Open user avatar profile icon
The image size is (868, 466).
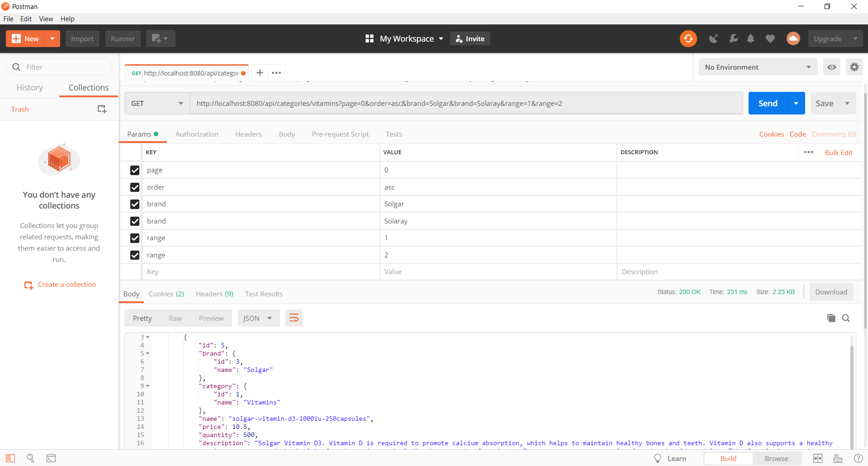click(793, 38)
